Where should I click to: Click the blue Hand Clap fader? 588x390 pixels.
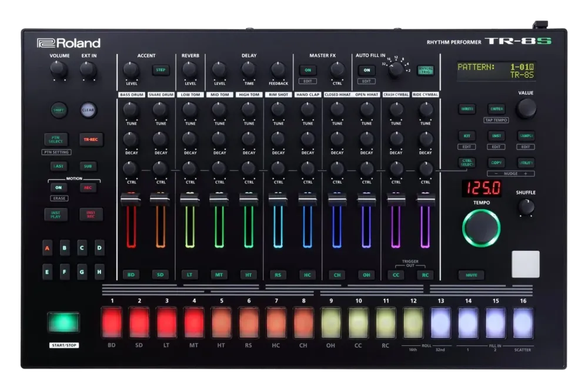tap(308, 199)
